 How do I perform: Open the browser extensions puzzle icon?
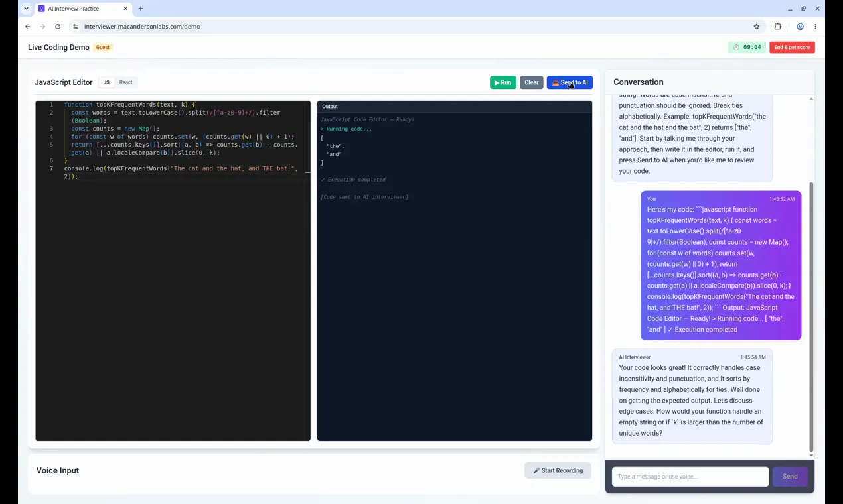pyautogui.click(x=778, y=27)
